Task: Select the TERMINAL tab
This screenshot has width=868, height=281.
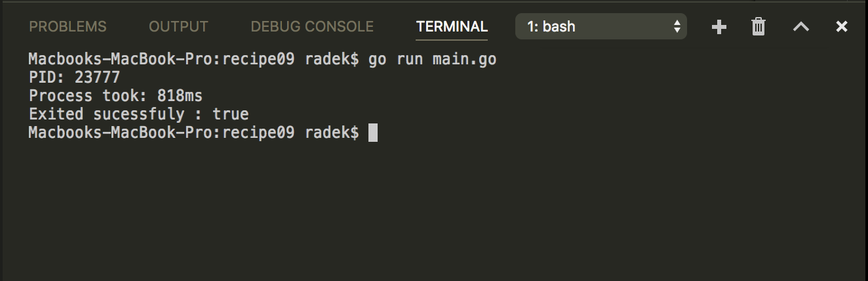Action: point(452,27)
